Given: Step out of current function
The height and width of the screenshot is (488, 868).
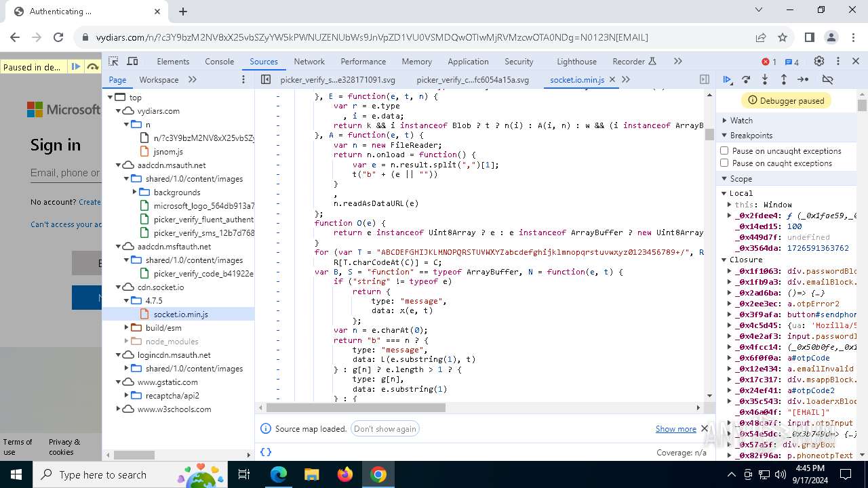Looking at the screenshot, I should tap(783, 79).
